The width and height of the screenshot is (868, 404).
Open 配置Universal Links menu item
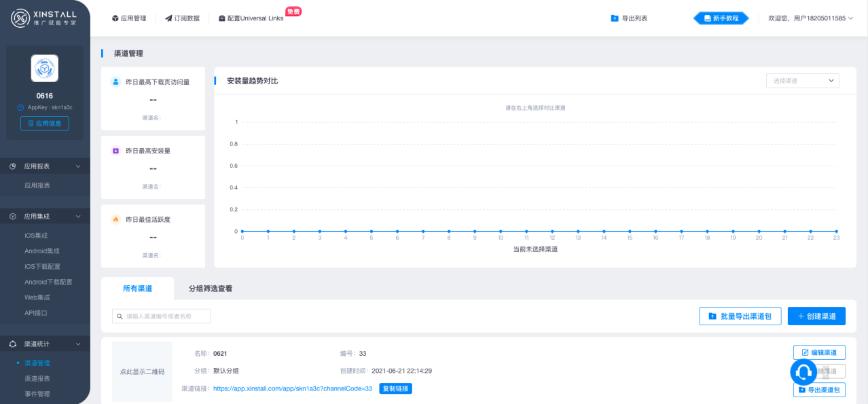pyautogui.click(x=251, y=18)
